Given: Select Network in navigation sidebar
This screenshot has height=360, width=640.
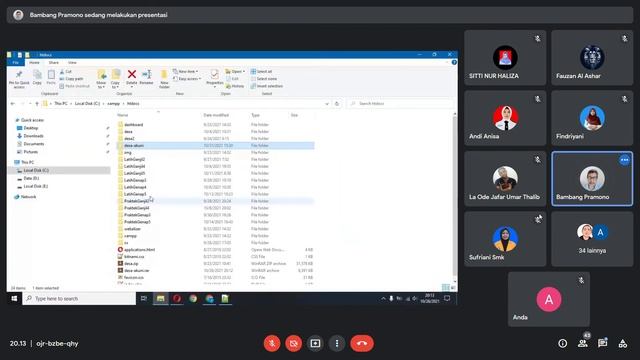Looking at the screenshot, I should pos(28,197).
